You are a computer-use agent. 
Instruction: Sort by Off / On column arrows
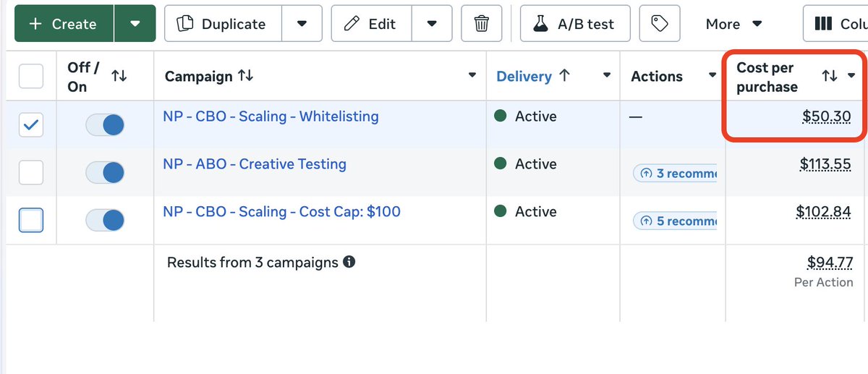coord(119,76)
